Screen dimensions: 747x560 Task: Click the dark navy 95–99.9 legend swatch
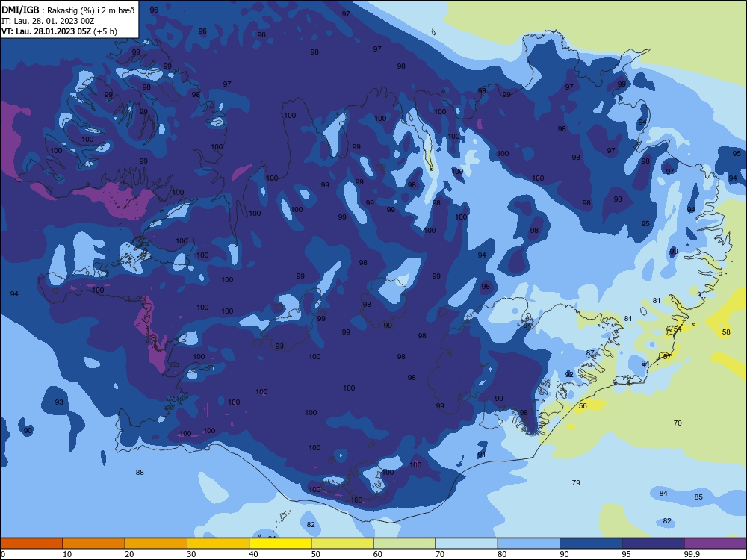coord(653,544)
